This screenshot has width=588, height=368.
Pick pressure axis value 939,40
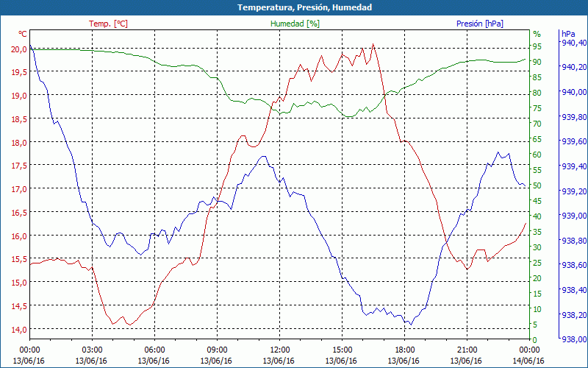coord(573,166)
